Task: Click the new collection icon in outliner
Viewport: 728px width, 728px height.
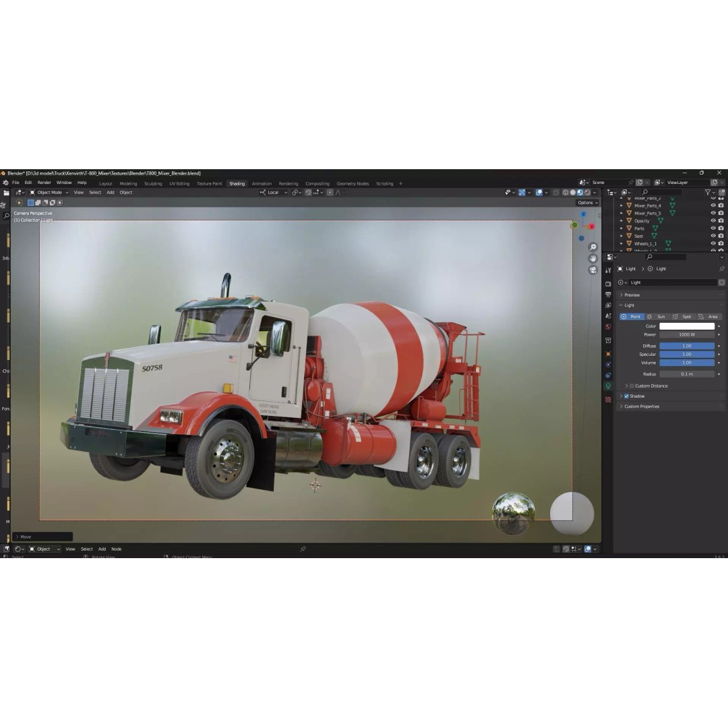Action: point(722,192)
